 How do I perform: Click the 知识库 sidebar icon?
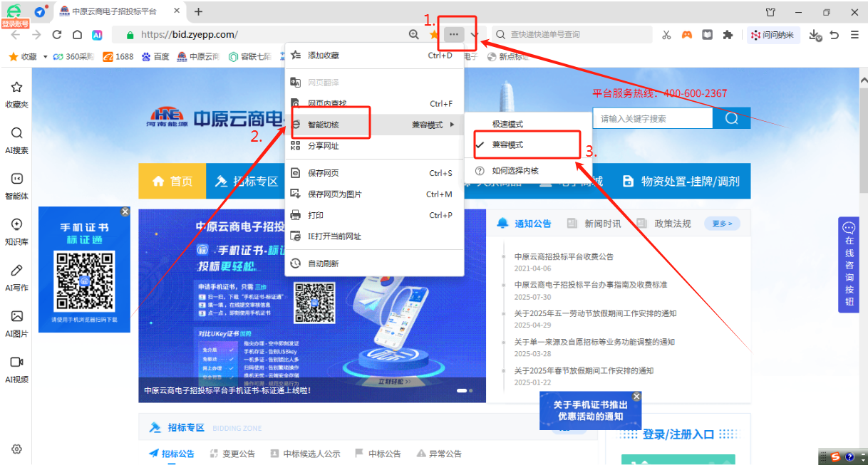tap(16, 231)
